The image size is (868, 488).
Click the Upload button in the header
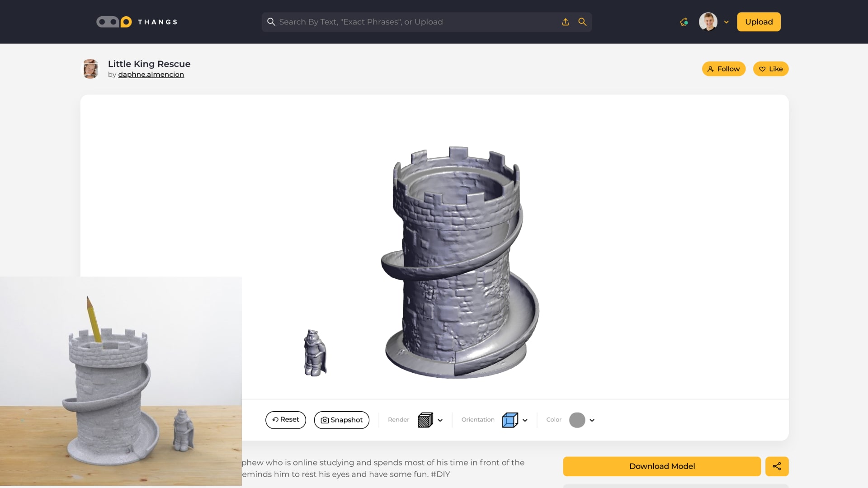click(759, 21)
